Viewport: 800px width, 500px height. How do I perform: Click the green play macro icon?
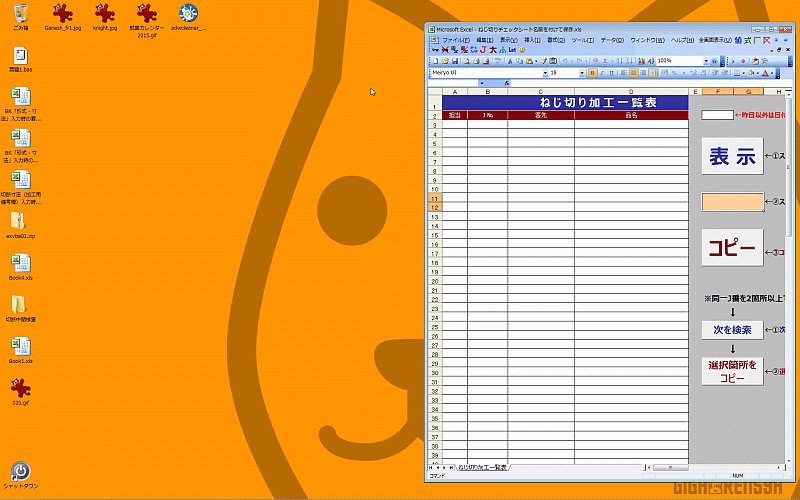coord(733,61)
